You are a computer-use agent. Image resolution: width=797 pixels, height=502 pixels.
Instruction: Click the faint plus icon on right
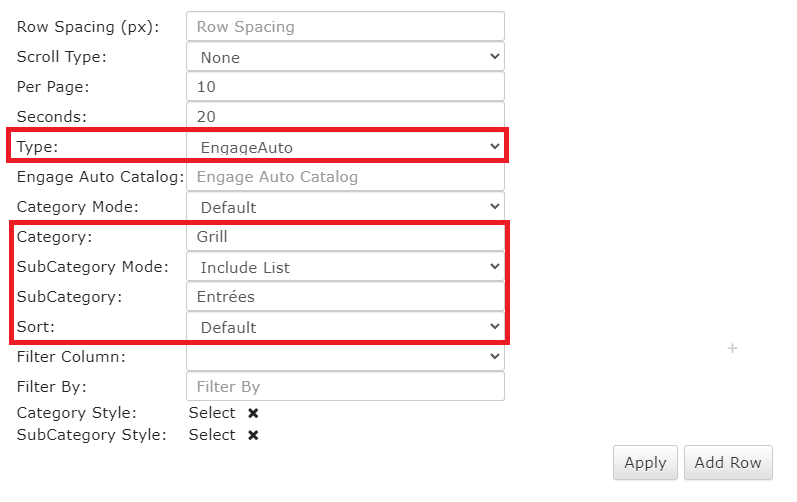pyautogui.click(x=732, y=348)
